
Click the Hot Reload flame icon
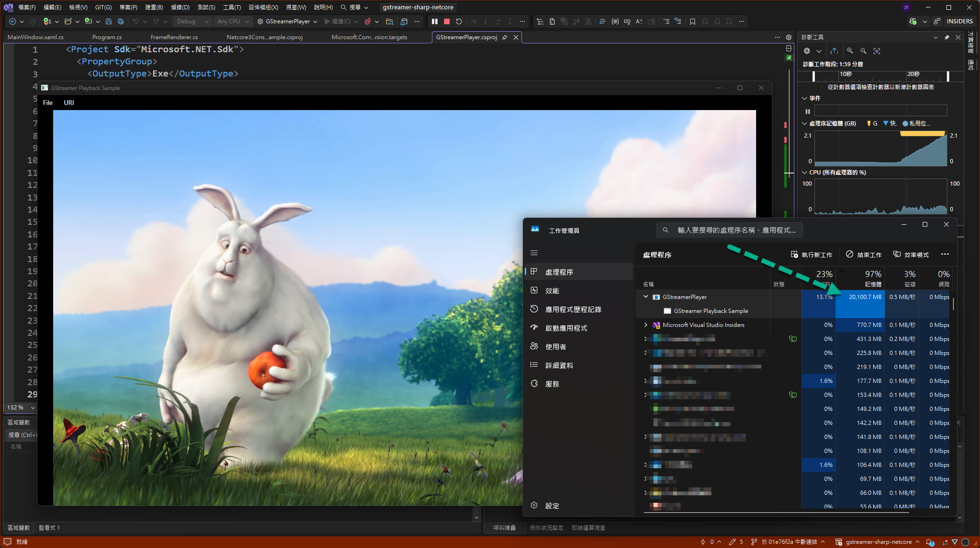(368, 21)
